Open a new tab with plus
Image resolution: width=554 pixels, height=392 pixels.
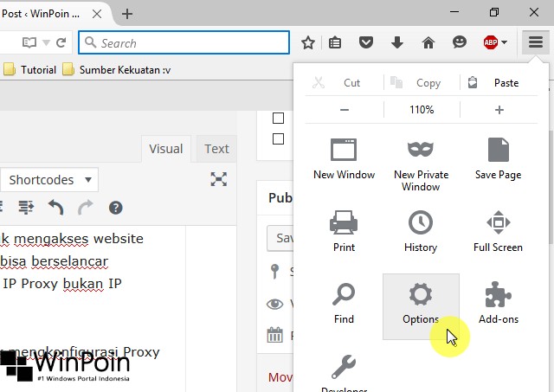point(127,14)
